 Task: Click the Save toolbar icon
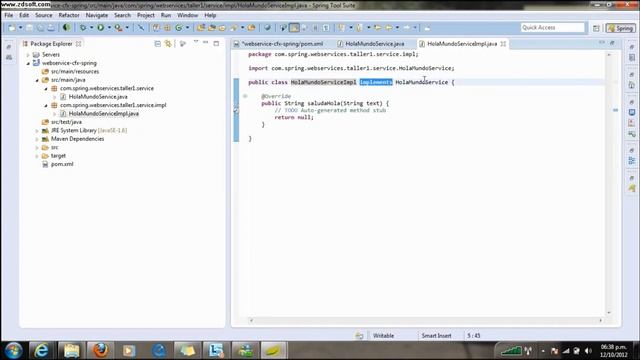point(29,28)
